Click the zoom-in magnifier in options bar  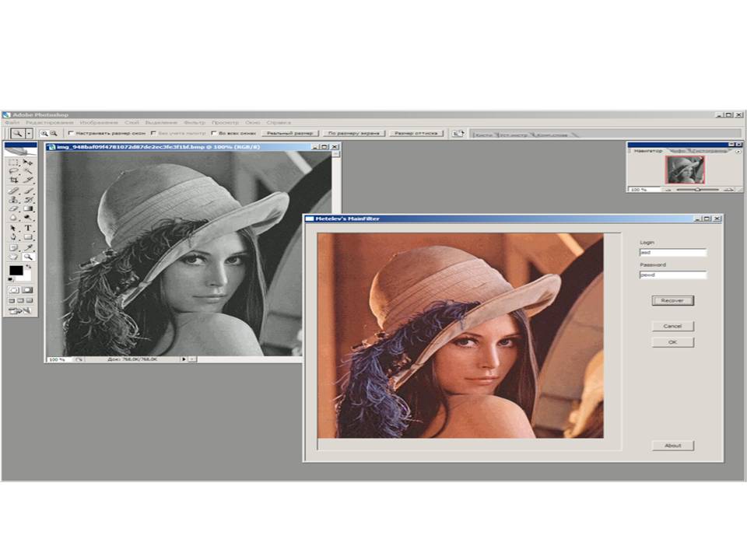tap(44, 134)
